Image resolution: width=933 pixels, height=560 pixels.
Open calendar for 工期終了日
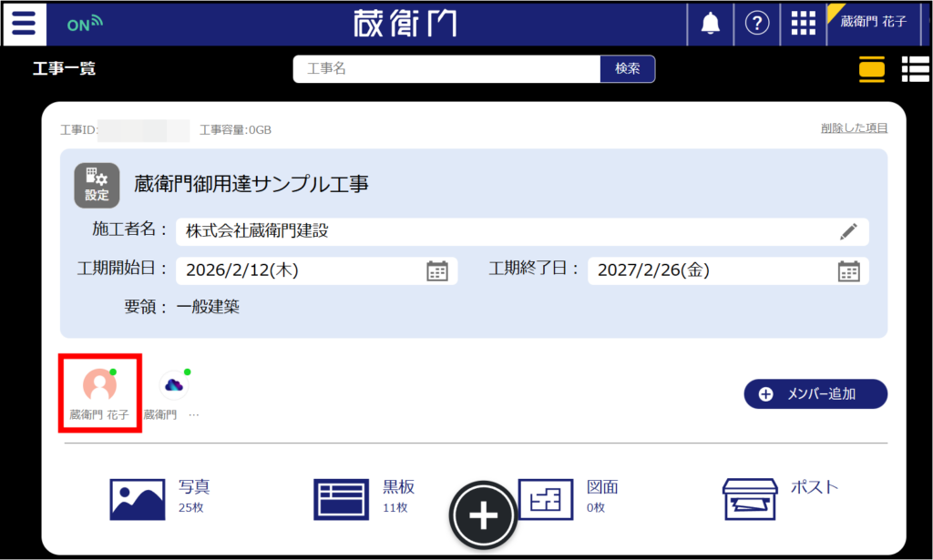(848, 270)
